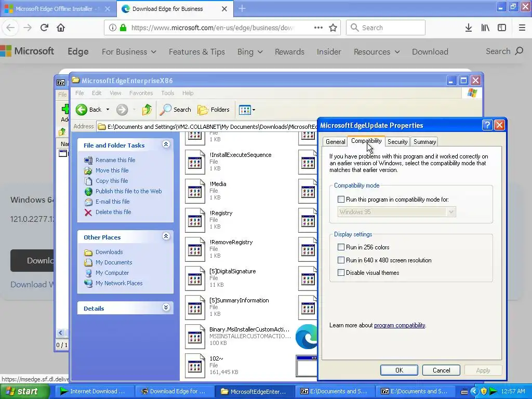Click the Windows Start button
This screenshot has height=399, width=532.
[x=24, y=391]
